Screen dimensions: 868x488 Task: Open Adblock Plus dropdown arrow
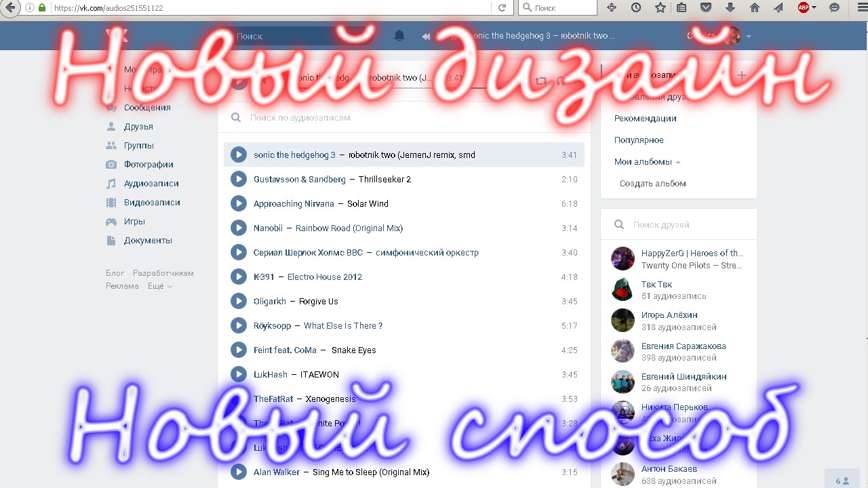814,7
